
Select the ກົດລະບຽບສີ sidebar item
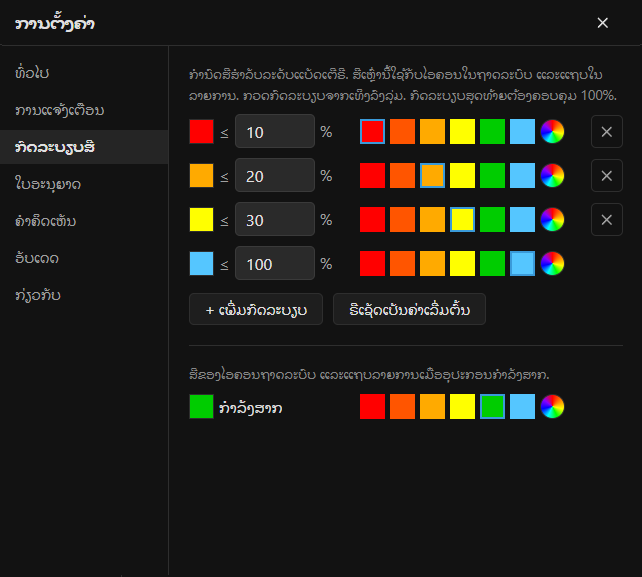click(x=84, y=147)
